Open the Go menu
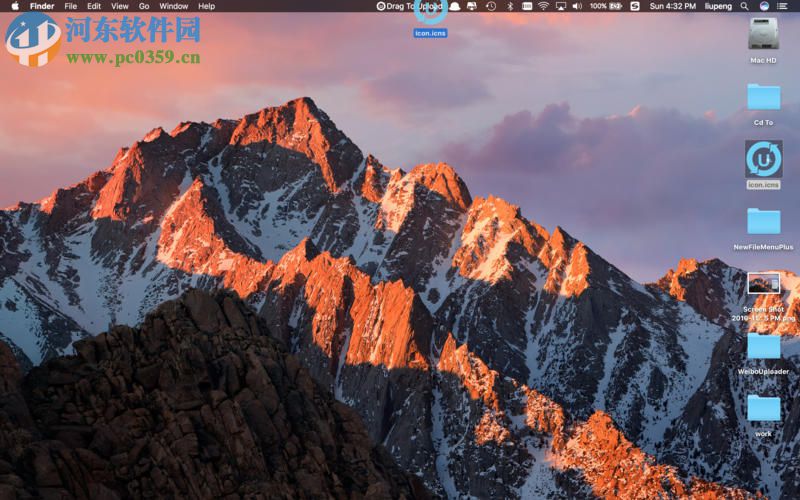 (x=144, y=6)
